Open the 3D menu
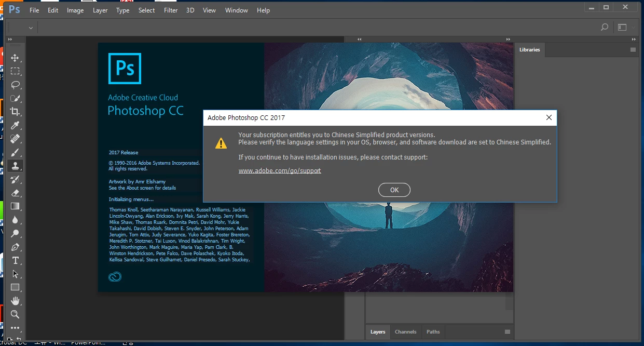Screen dimensions: 644x346 tap(190, 10)
